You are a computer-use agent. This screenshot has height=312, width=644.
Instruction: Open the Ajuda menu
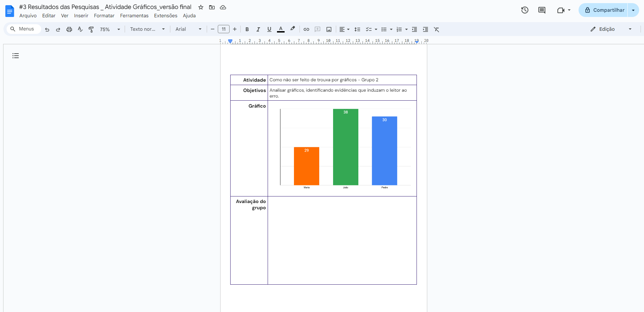point(189,16)
